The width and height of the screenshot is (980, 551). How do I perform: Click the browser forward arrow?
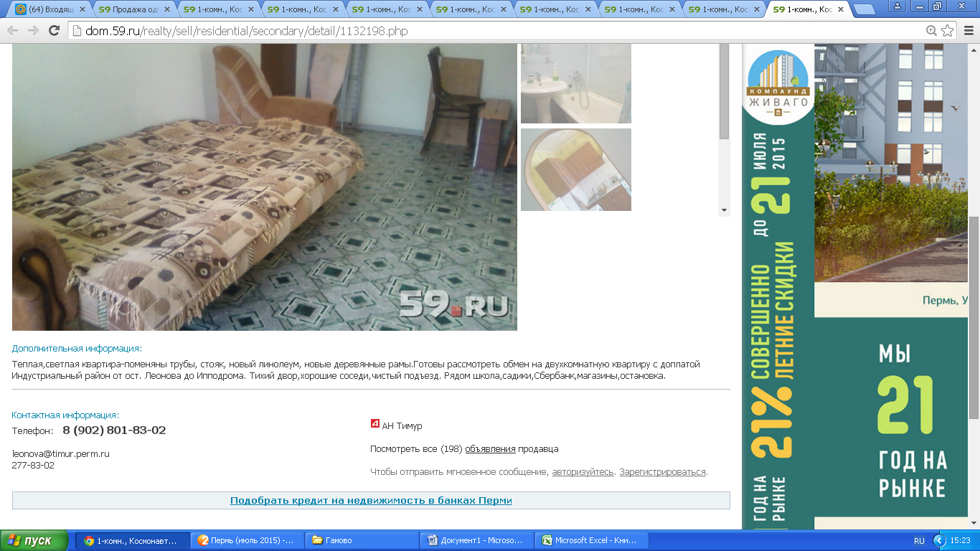33,31
